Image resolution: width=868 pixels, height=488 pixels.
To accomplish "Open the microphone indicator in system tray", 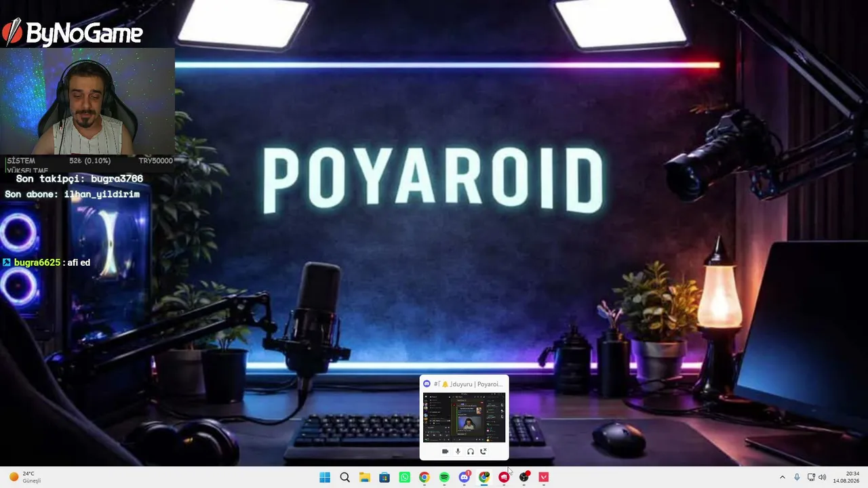I will click(797, 477).
